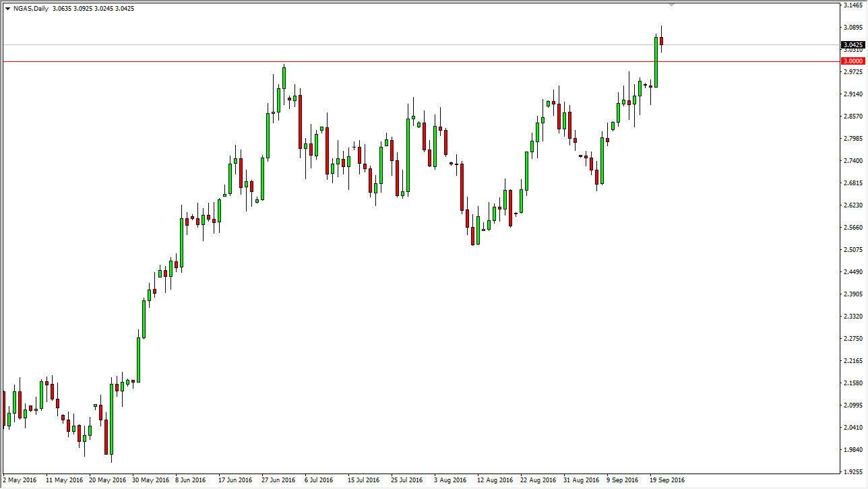Viewport: 868px width, 489px height.
Task: Click the 2.6815 price axis label
Action: (852, 183)
